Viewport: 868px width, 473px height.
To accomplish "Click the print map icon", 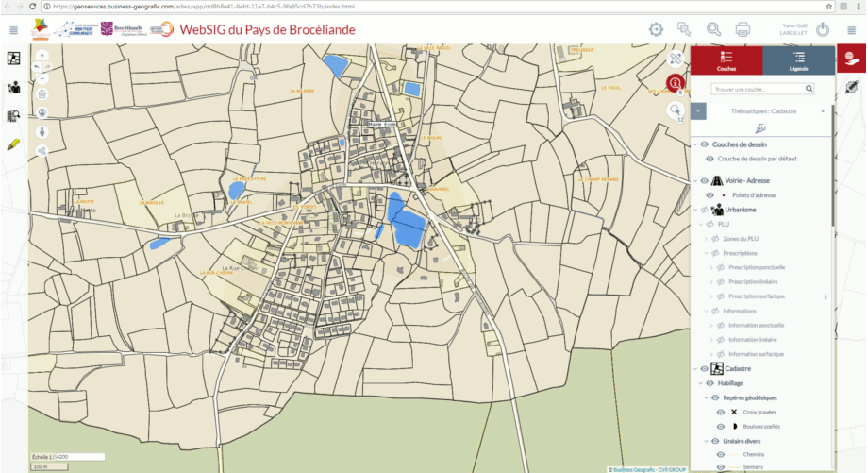I will click(x=743, y=29).
